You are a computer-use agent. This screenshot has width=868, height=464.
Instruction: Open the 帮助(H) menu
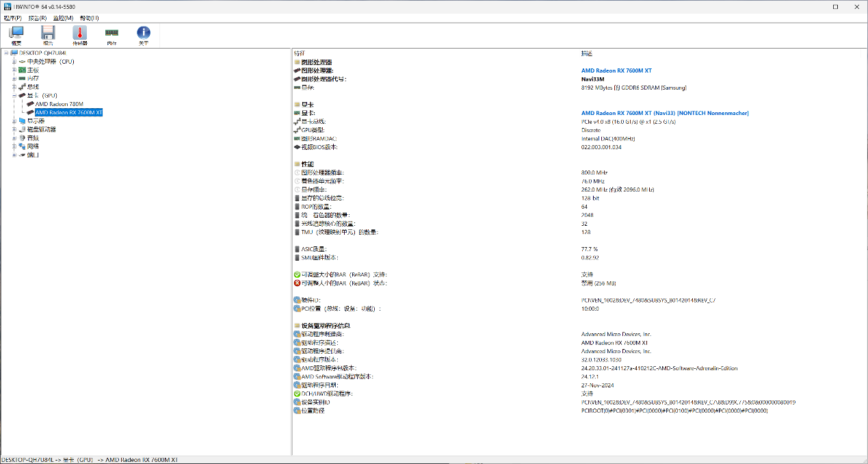tap(89, 18)
